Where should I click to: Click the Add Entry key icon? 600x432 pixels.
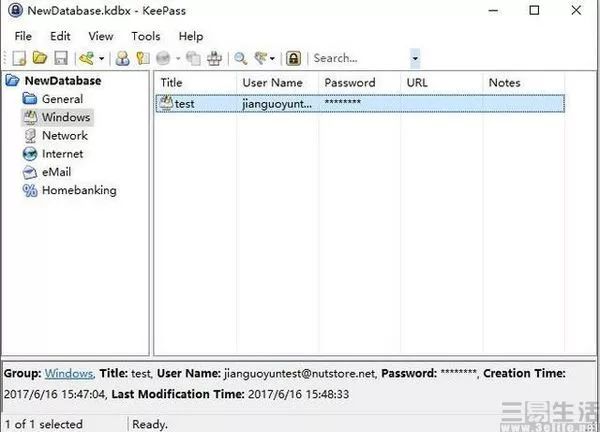point(87,58)
